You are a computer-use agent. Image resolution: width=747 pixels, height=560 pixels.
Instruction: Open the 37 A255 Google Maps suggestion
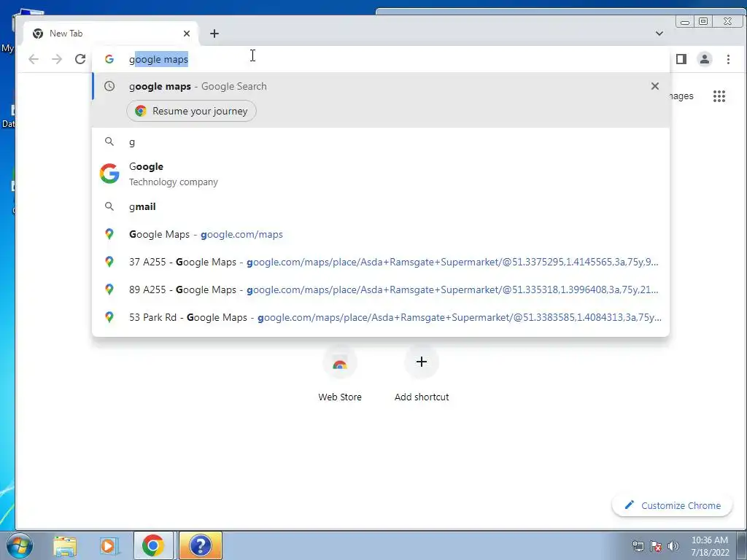pyautogui.click(x=380, y=262)
